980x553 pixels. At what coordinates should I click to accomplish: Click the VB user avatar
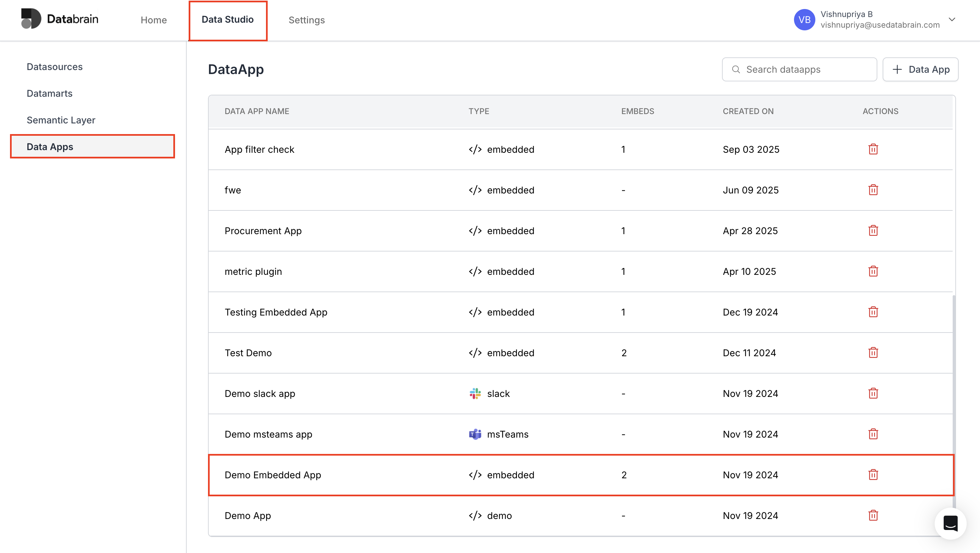(x=804, y=19)
